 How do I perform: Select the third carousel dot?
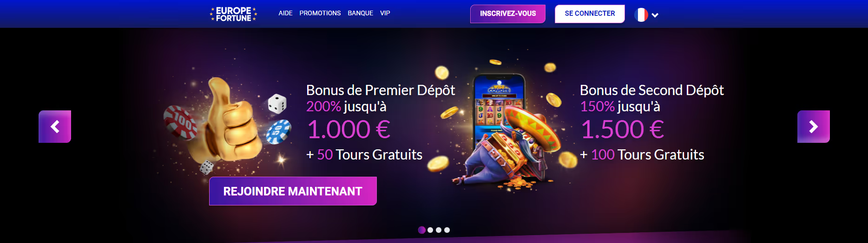pyautogui.click(x=439, y=230)
